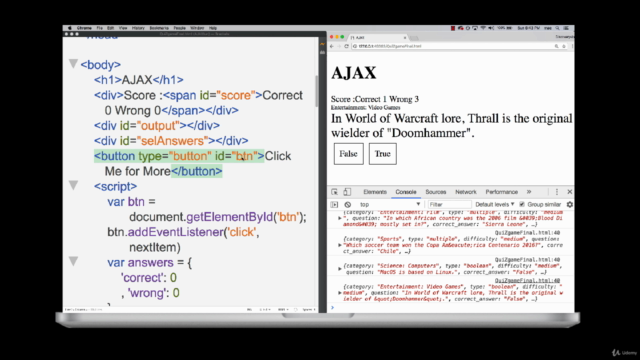Open console settings gear

coord(569,204)
